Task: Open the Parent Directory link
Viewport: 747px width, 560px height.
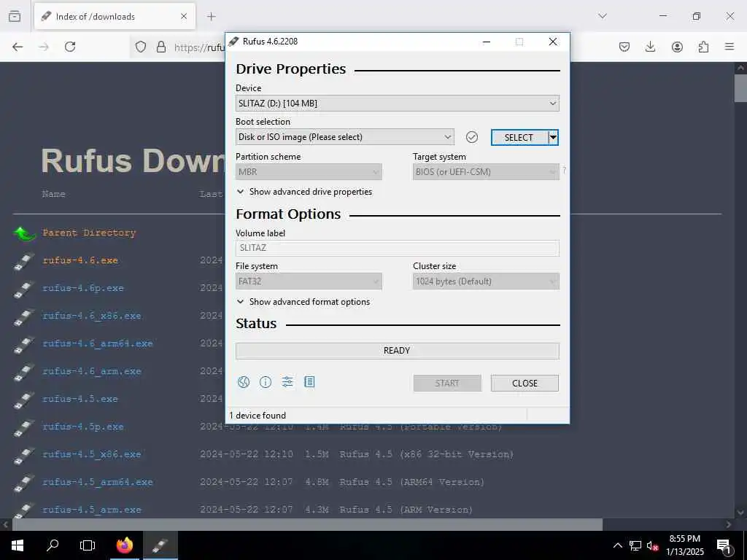Action: (89, 233)
